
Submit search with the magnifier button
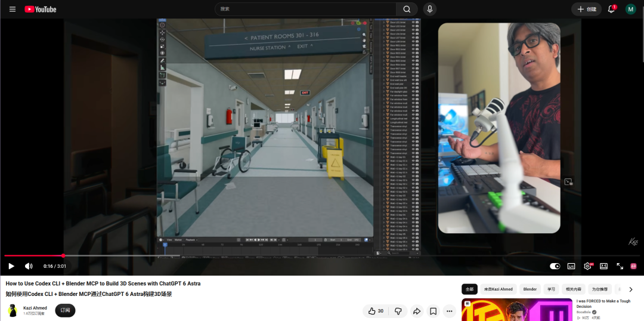(x=407, y=9)
